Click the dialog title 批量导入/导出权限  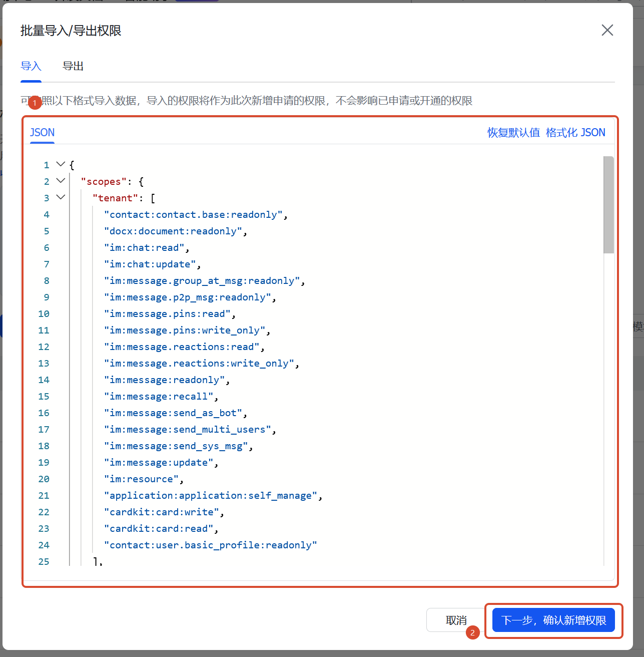pos(71,31)
